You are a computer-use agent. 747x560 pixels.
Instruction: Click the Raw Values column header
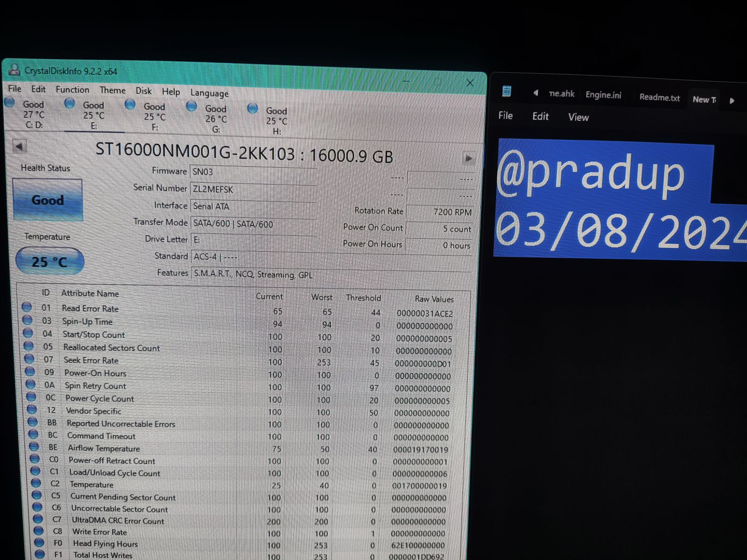point(434,299)
